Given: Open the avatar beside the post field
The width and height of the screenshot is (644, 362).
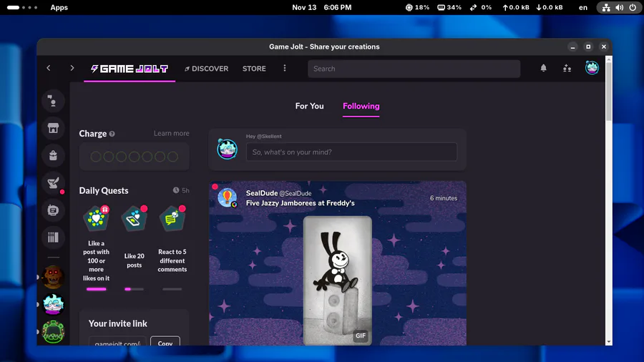Looking at the screenshot, I should 227,149.
